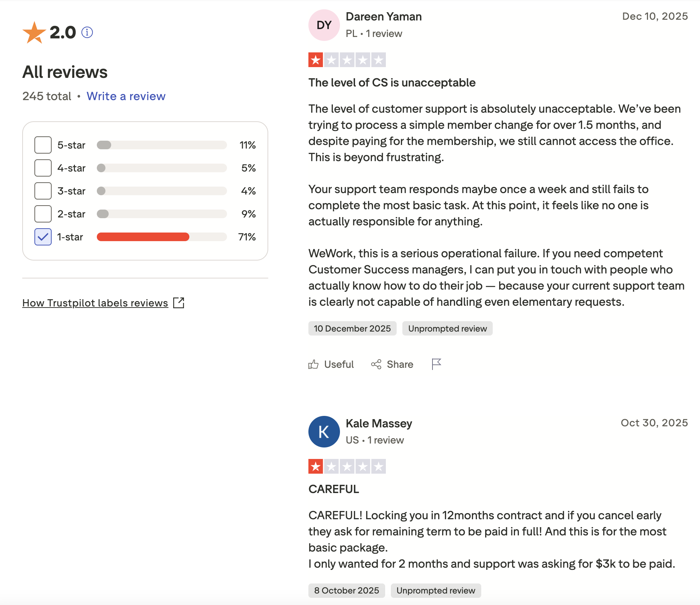Click Kale Massey's K avatar

click(324, 432)
